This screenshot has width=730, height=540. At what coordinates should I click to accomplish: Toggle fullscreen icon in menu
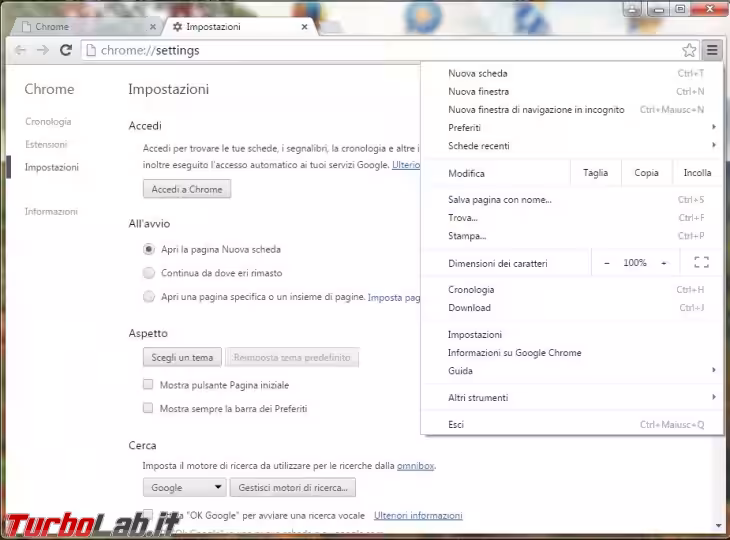click(x=701, y=263)
